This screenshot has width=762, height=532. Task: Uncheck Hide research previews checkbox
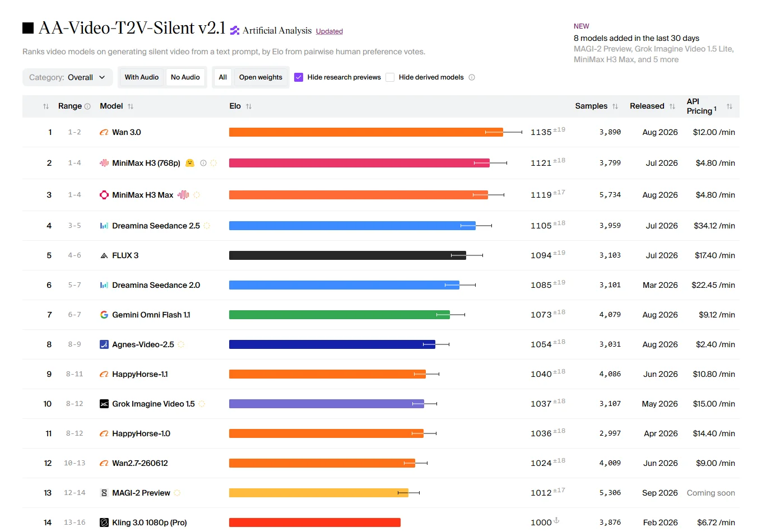point(299,77)
